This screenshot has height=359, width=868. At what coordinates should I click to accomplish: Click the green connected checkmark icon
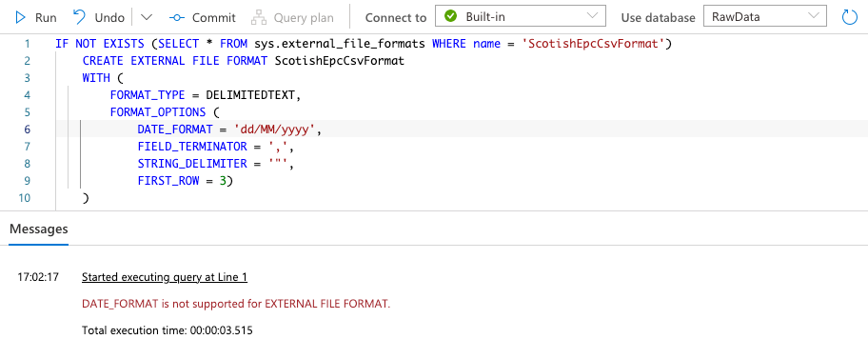(450, 16)
